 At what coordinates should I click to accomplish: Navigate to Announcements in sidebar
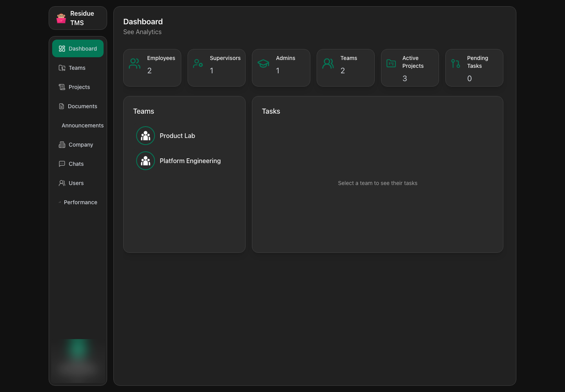[78, 125]
